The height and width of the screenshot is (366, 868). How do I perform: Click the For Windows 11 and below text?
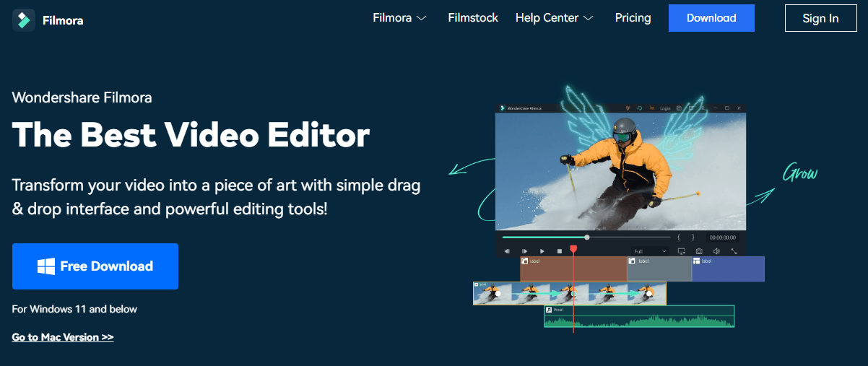tap(74, 309)
